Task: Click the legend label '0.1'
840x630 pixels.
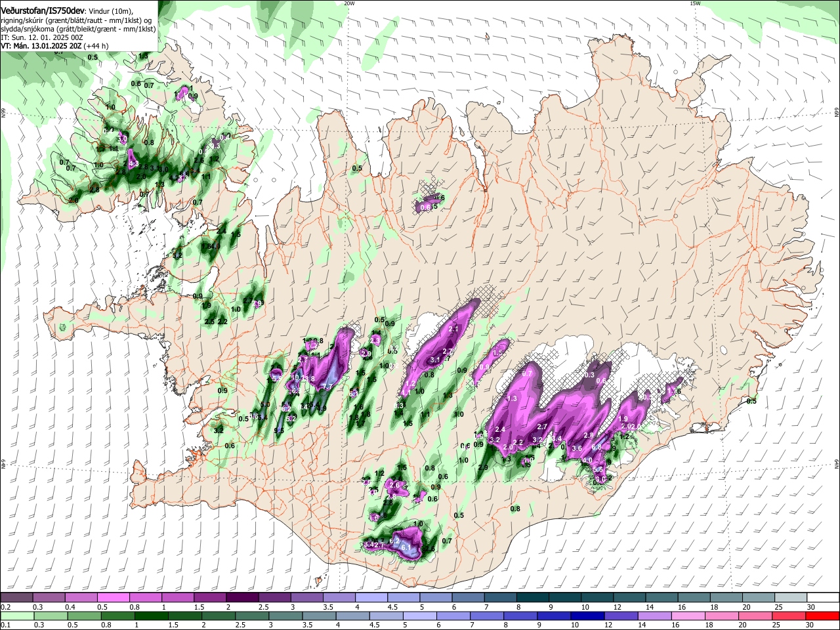Action: click(x=5, y=625)
